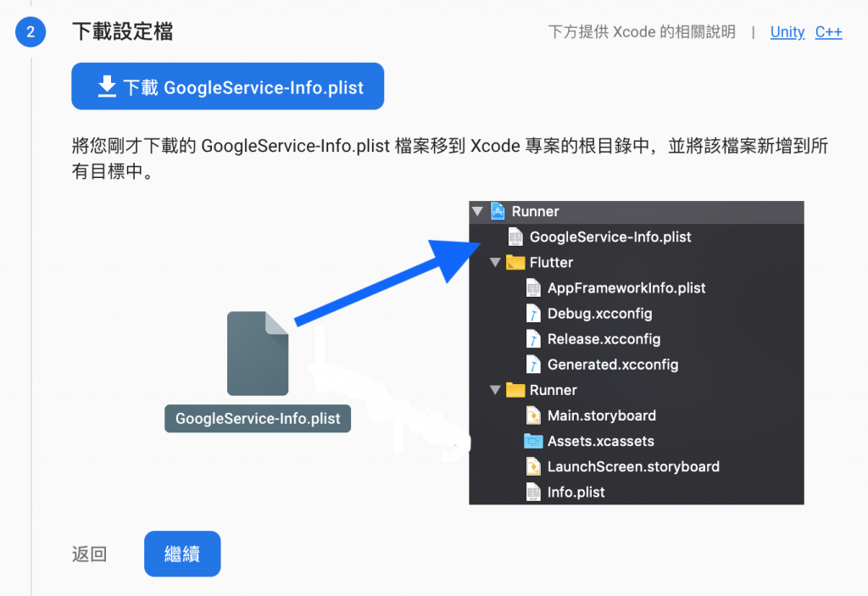Image resolution: width=868 pixels, height=596 pixels.
Task: Click the LaunchScreen.storyboard file icon
Action: point(533,466)
